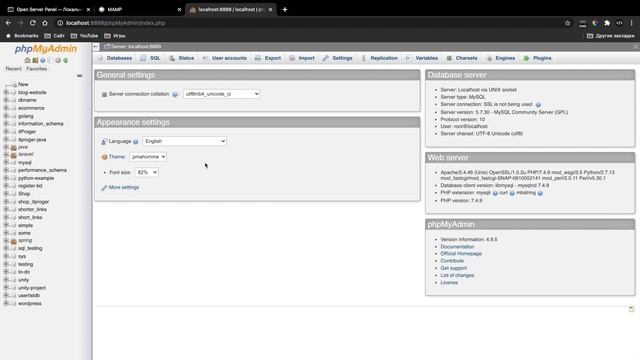Image resolution: width=640 pixels, height=360 pixels.
Task: Open the Import tab
Action: pos(302,58)
